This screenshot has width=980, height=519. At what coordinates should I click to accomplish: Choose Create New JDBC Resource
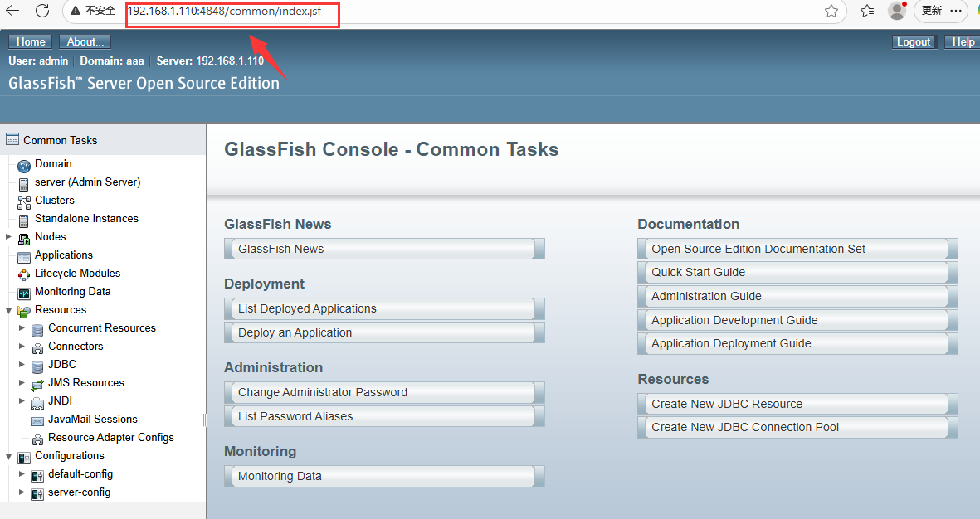pos(797,404)
